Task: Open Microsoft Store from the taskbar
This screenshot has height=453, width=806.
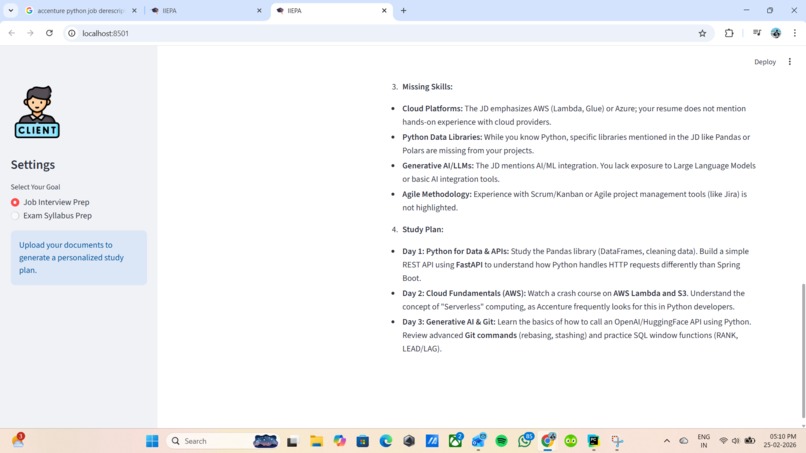Action: (362, 441)
